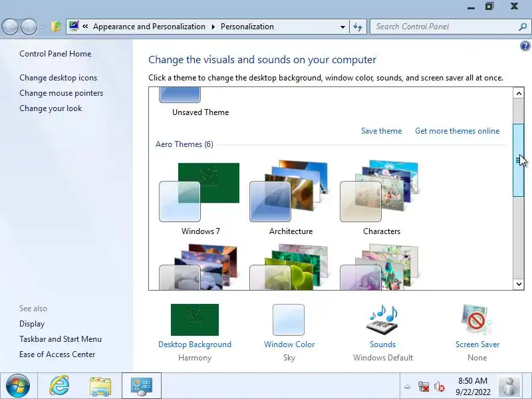Select the Architecture theme
This screenshot has height=399, width=532.
point(291,199)
